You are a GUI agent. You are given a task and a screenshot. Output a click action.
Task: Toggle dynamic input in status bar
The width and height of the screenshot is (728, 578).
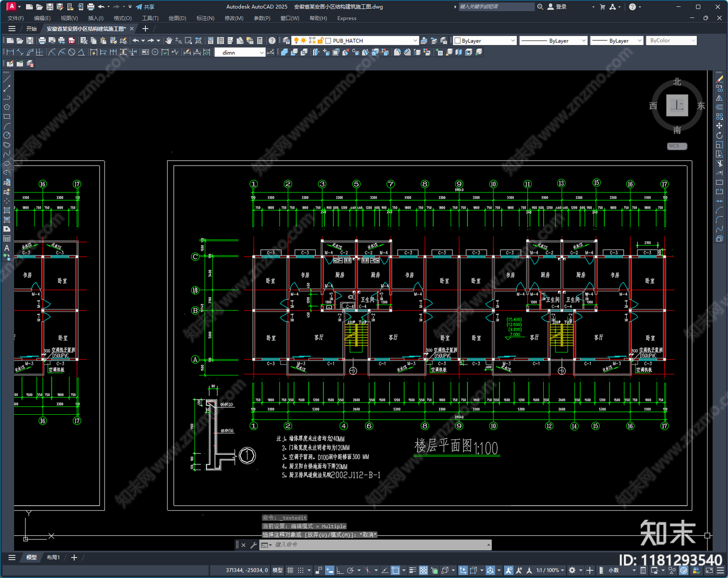click(x=329, y=570)
